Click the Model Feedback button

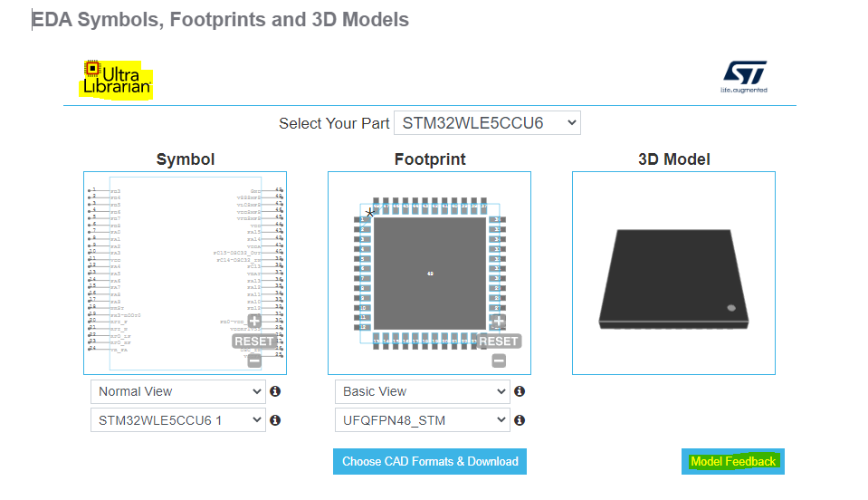[733, 461]
